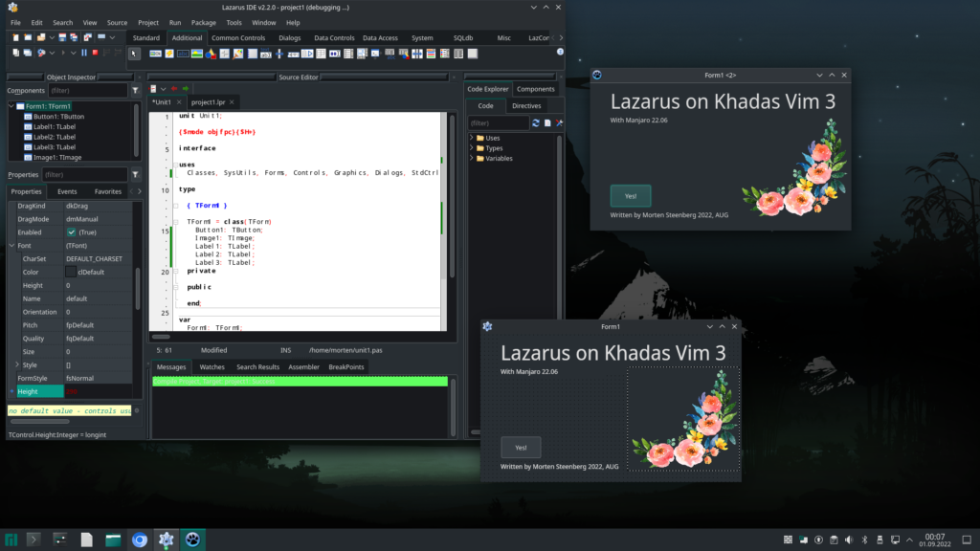
Task: Pick the TStaticText abc component
Action: tap(183, 54)
